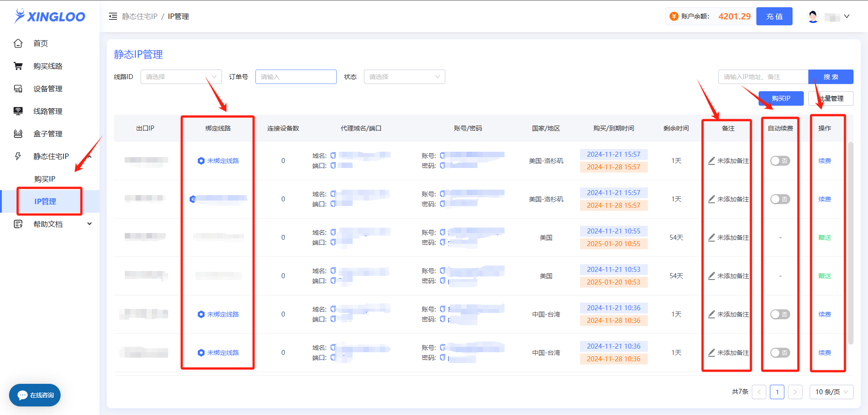Click 未添加备注 in first 中国-台湾 row

point(733,314)
